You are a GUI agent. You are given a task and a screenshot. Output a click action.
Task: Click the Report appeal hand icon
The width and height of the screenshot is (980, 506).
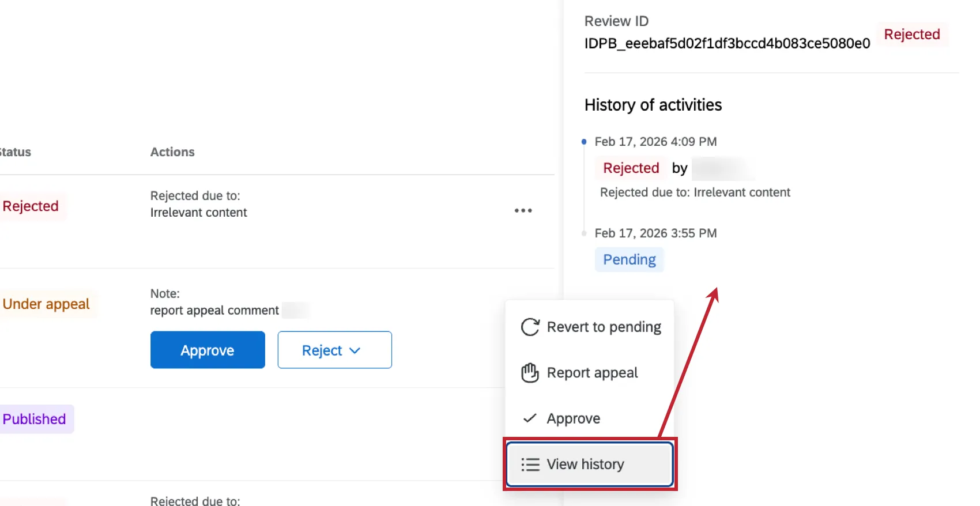(530, 373)
